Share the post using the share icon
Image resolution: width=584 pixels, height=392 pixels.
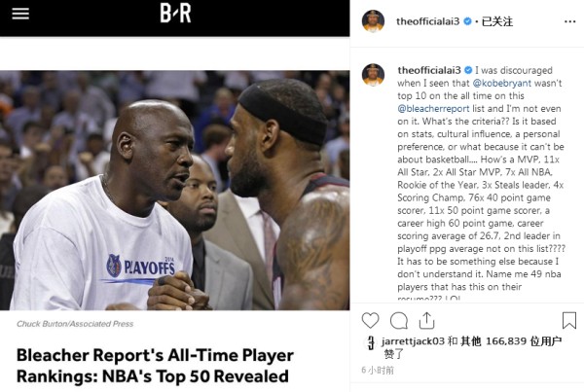tap(427, 321)
